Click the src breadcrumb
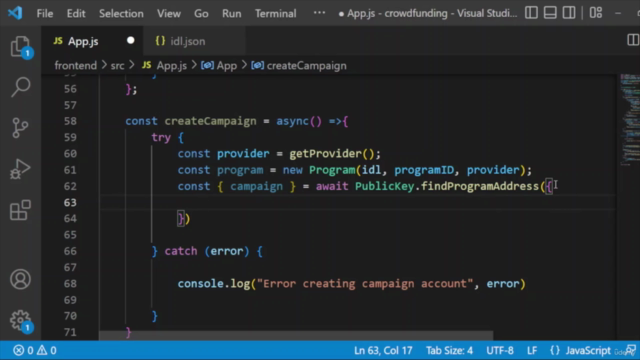 tap(117, 66)
